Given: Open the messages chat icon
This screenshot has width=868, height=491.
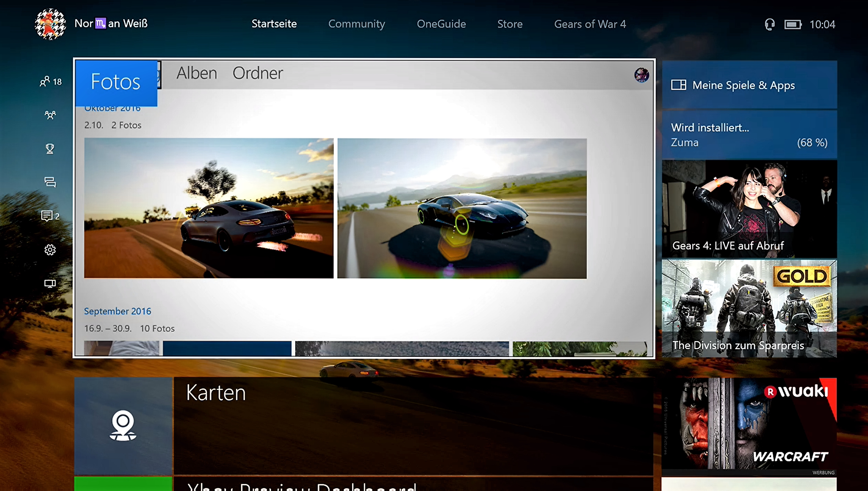Looking at the screenshot, I should pos(49,183).
